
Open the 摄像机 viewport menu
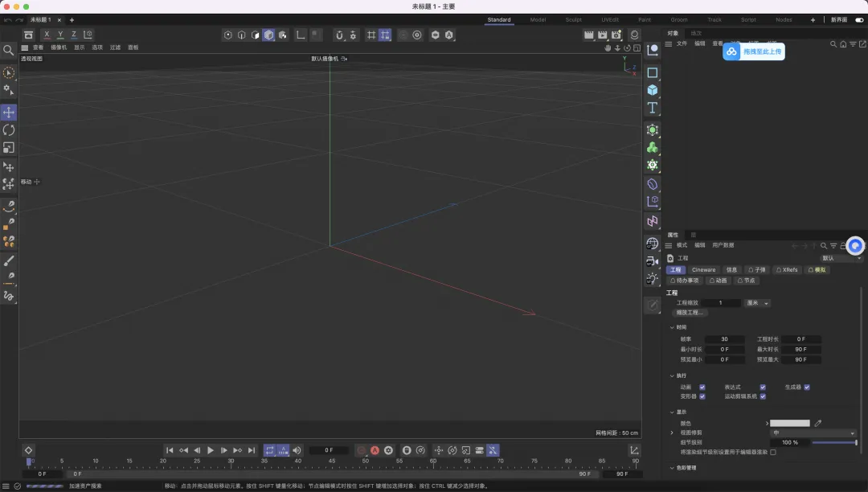click(59, 47)
